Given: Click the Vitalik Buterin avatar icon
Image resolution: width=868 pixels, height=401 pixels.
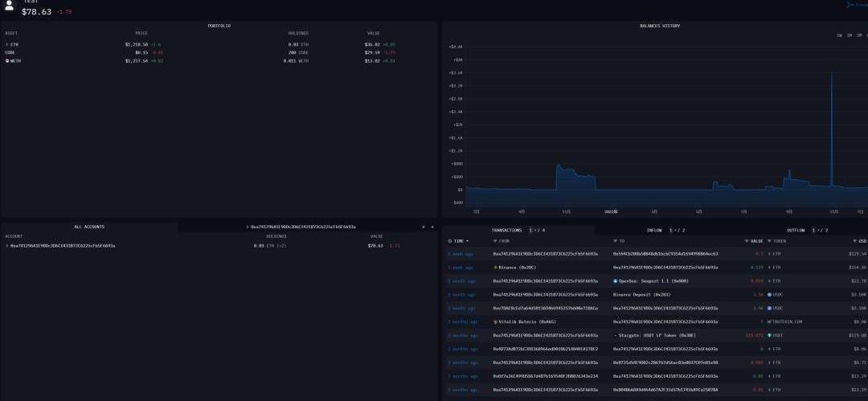Looking at the screenshot, I should pyautogui.click(x=495, y=321).
